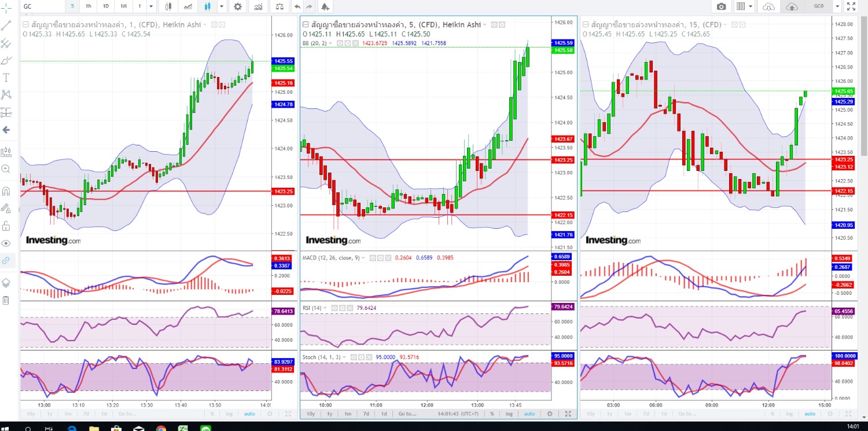Toggle lock all drawing tools

coord(6,225)
